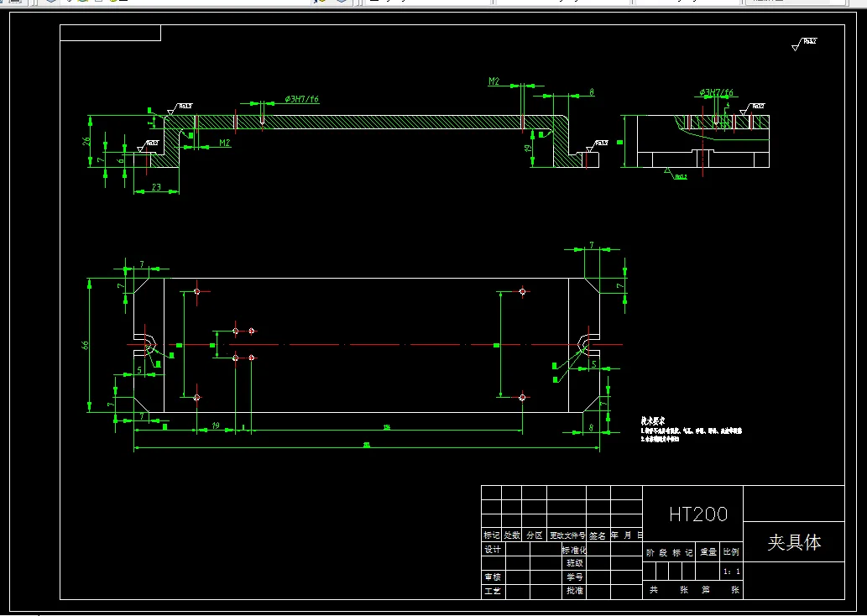This screenshot has height=616, width=867.
Task: Pick the ø3H7/f6 label on the right view
Action: [716, 92]
